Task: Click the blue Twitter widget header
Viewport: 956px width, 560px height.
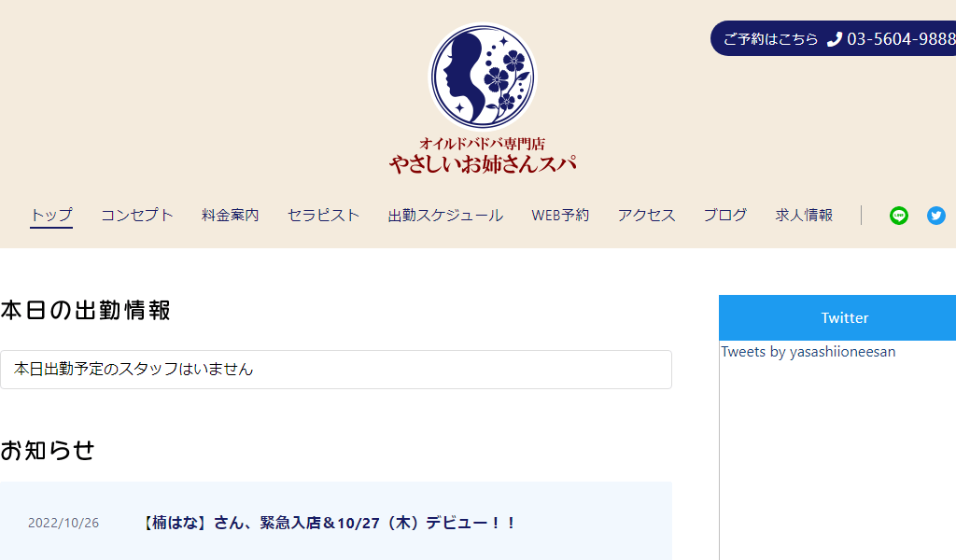Action: pyautogui.click(x=837, y=317)
